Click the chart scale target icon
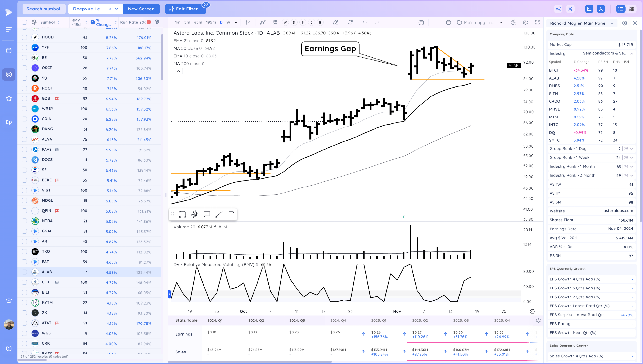The height and width of the screenshot is (364, 643). point(532,311)
